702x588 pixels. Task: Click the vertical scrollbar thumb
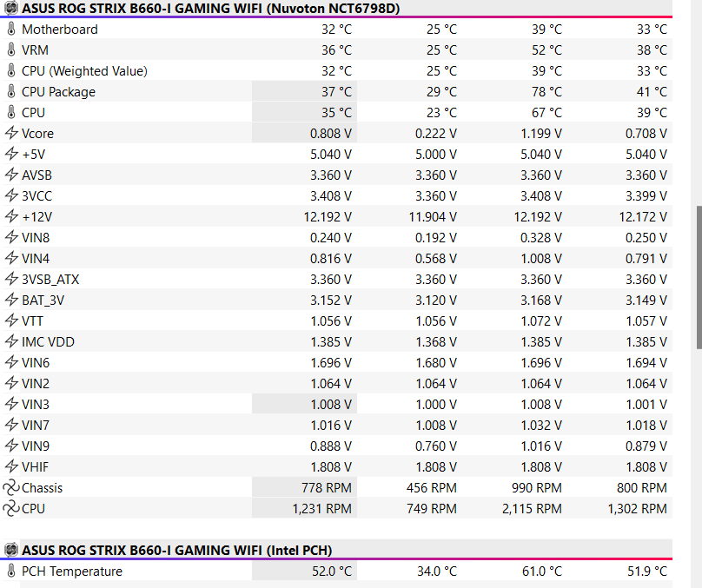[699, 277]
